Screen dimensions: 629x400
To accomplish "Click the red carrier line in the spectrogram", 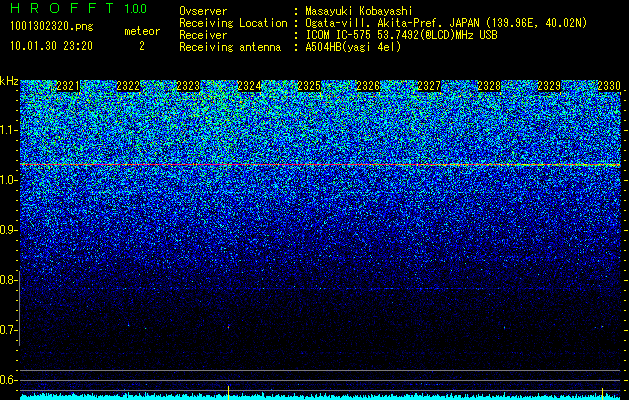I will click(320, 164).
